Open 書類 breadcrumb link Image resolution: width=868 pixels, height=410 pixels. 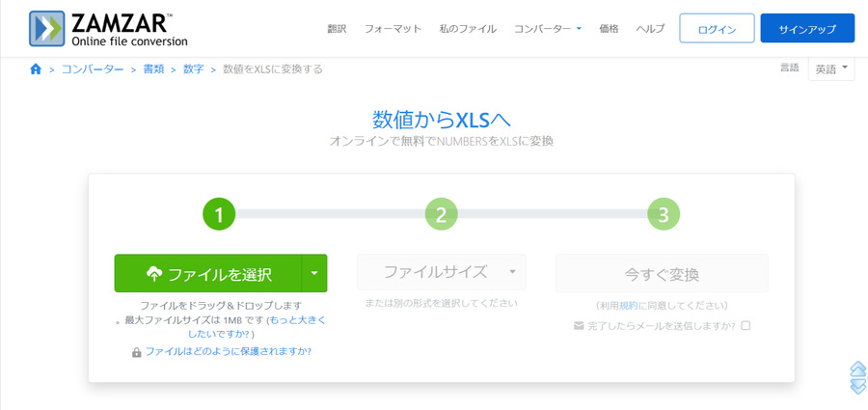pos(154,69)
